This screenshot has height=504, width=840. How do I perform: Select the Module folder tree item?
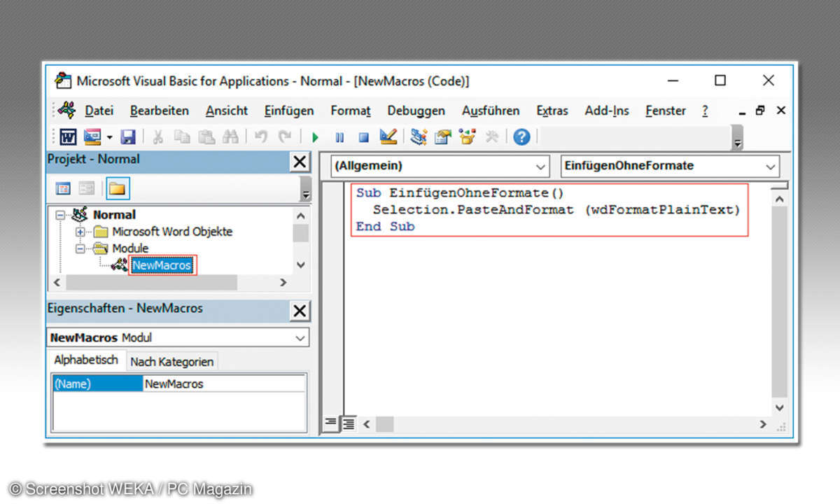point(130,248)
